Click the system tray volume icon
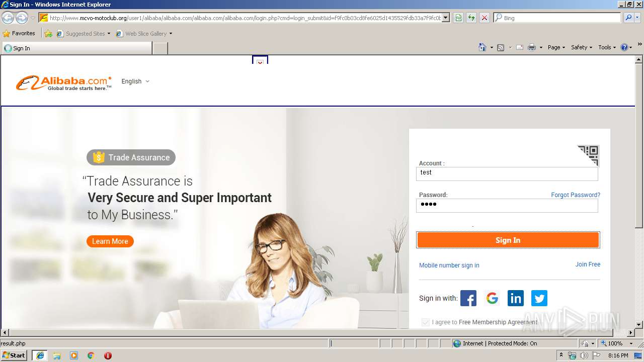This screenshot has width=644, height=362. pos(584,355)
